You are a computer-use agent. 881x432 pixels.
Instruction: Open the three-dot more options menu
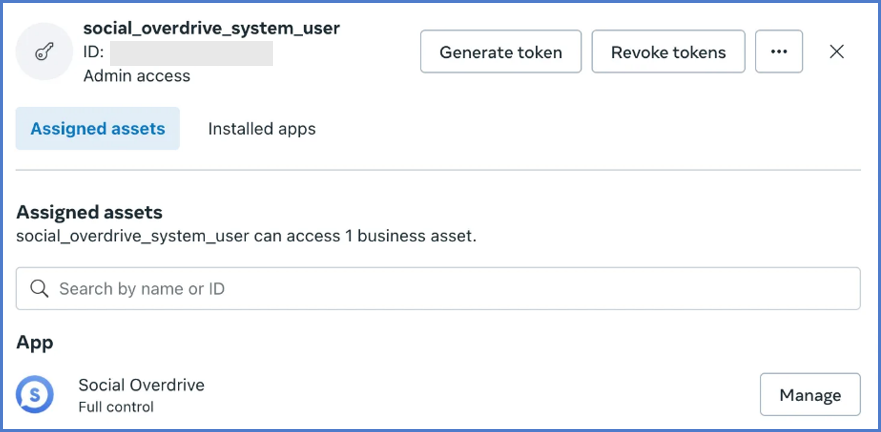point(778,52)
